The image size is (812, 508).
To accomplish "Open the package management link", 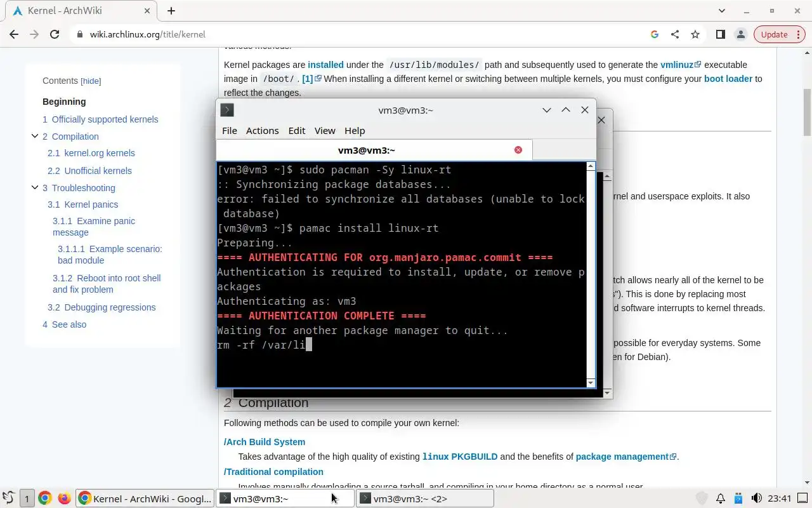I will (x=626, y=457).
